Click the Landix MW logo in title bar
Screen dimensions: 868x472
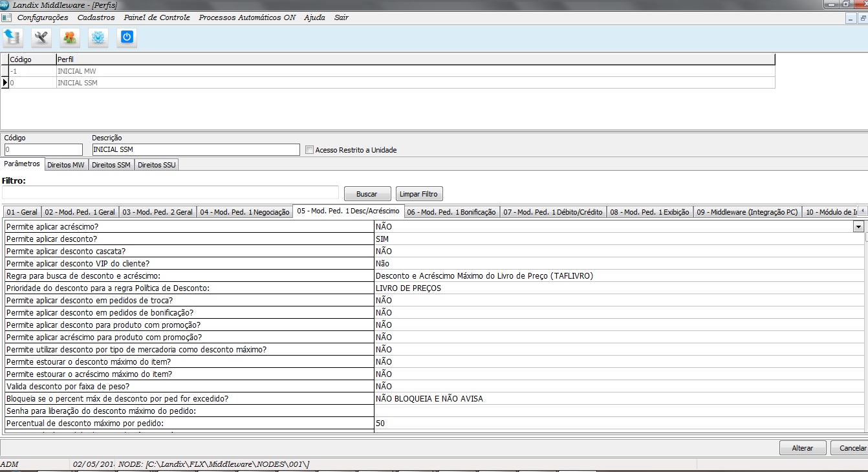[5, 5]
